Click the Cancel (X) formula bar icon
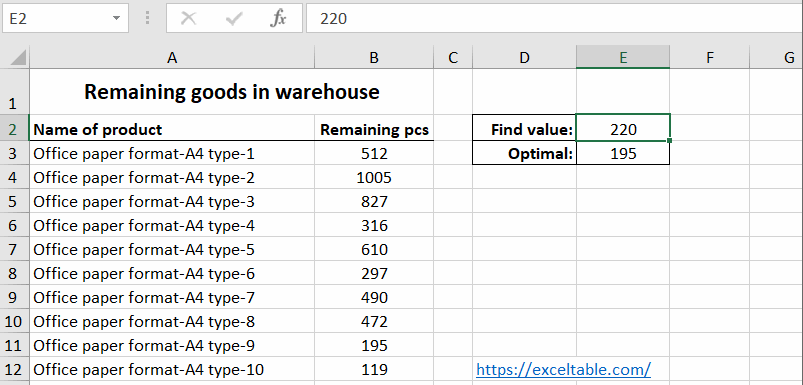The image size is (803, 385). click(189, 19)
